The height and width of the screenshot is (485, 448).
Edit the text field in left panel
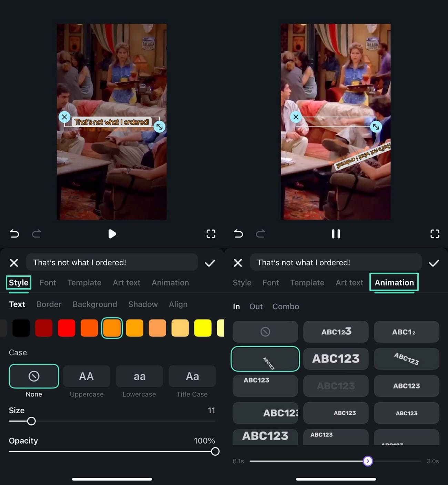click(x=112, y=262)
